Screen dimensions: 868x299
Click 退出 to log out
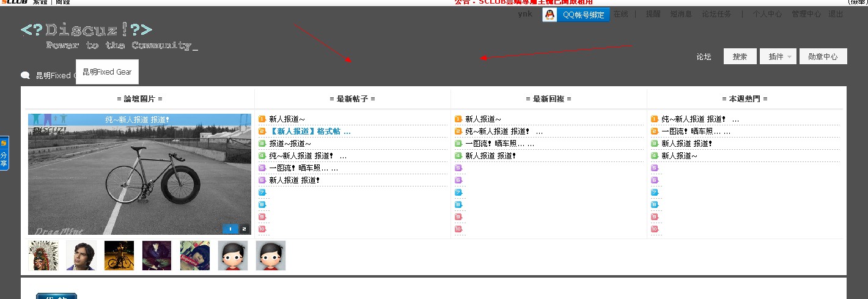pyautogui.click(x=836, y=14)
